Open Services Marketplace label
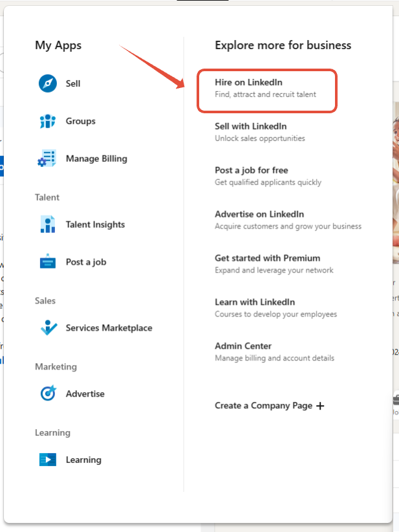Screen dimensions: 399x532 pyautogui.click(x=109, y=327)
